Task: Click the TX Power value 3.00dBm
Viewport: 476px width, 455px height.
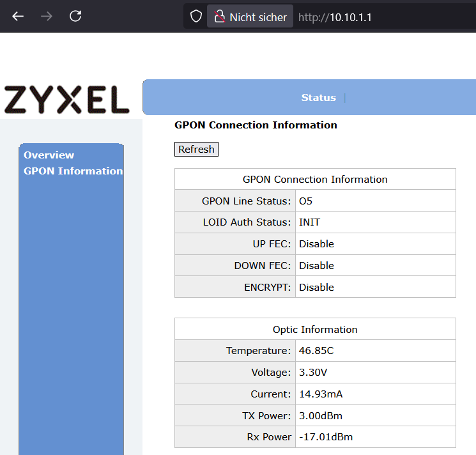Action: 321,415
